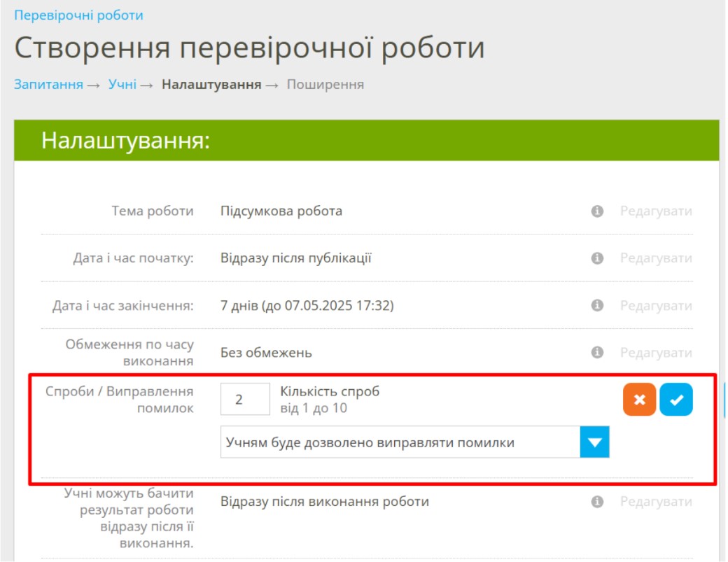Image resolution: width=728 pixels, height=562 pixels.
Task: Select 'Учням буде дозволено виправляти помилки' combo box
Action: click(x=400, y=442)
